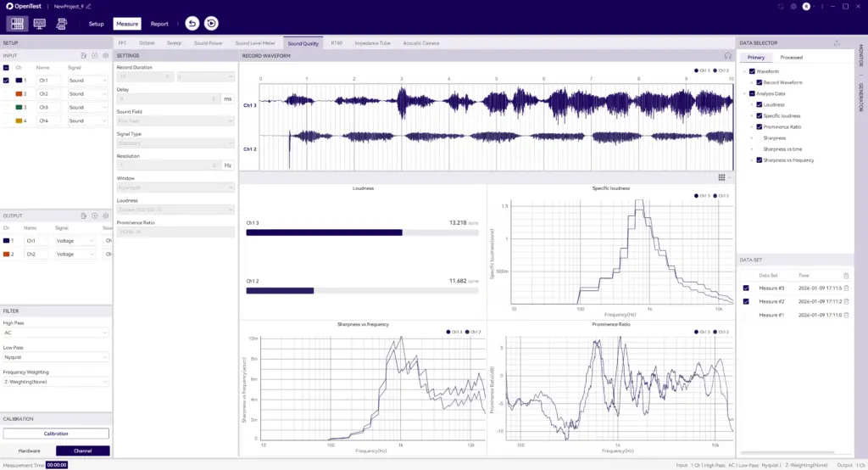The width and height of the screenshot is (868, 470).
Task: Open the monitor view icon in top toolbar
Action: 39,24
